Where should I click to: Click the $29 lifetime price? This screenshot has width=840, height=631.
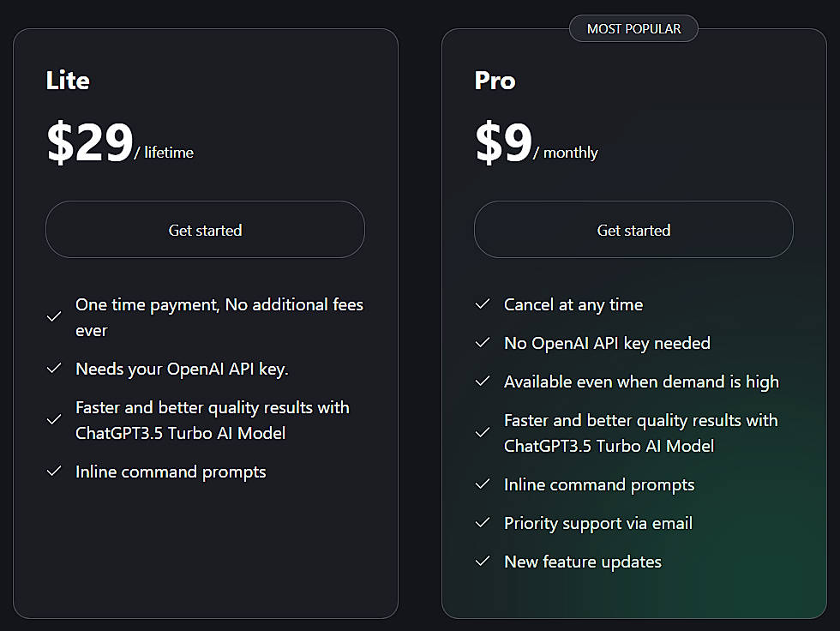pos(89,141)
